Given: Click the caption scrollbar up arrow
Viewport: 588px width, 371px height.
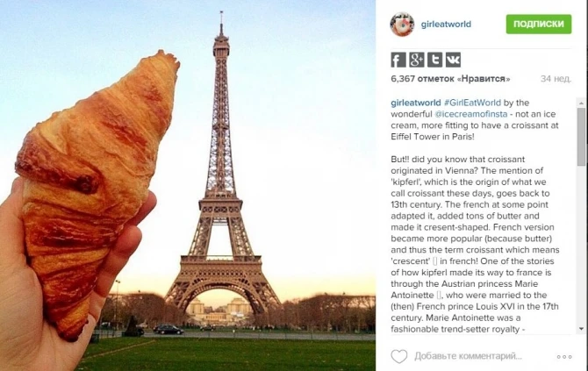Looking at the screenshot, I should 581,103.
